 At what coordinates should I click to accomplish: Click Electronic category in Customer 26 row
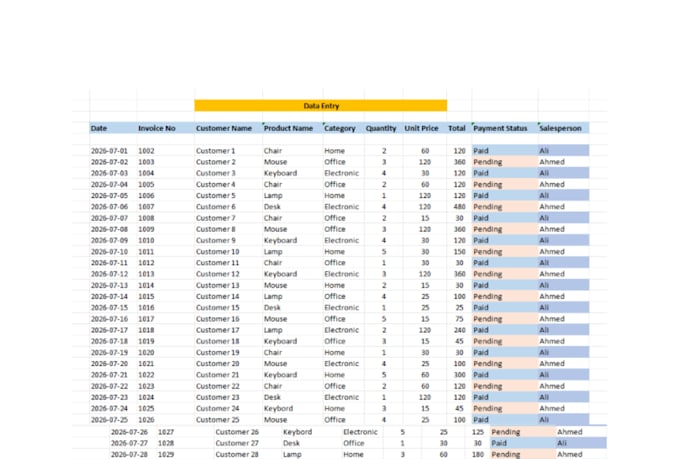[x=360, y=432]
